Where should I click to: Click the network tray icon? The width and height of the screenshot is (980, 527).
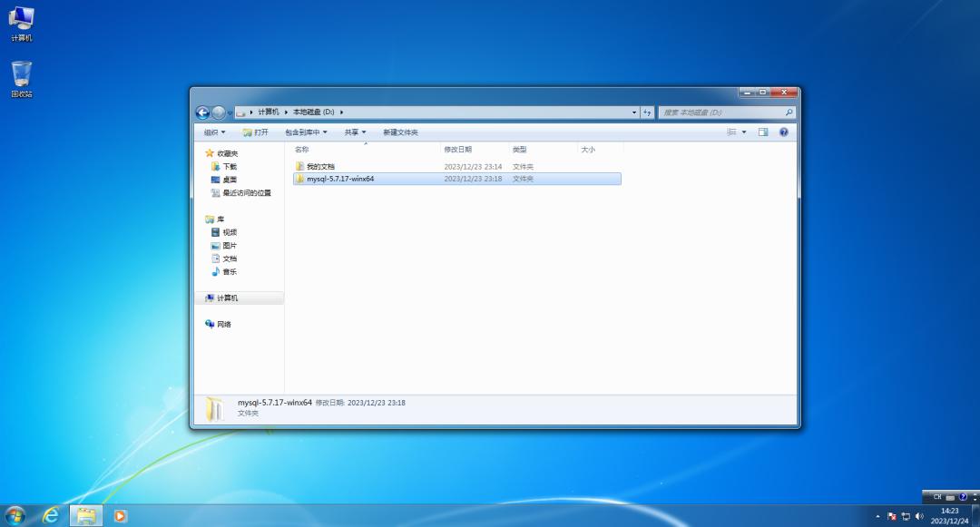click(x=906, y=516)
